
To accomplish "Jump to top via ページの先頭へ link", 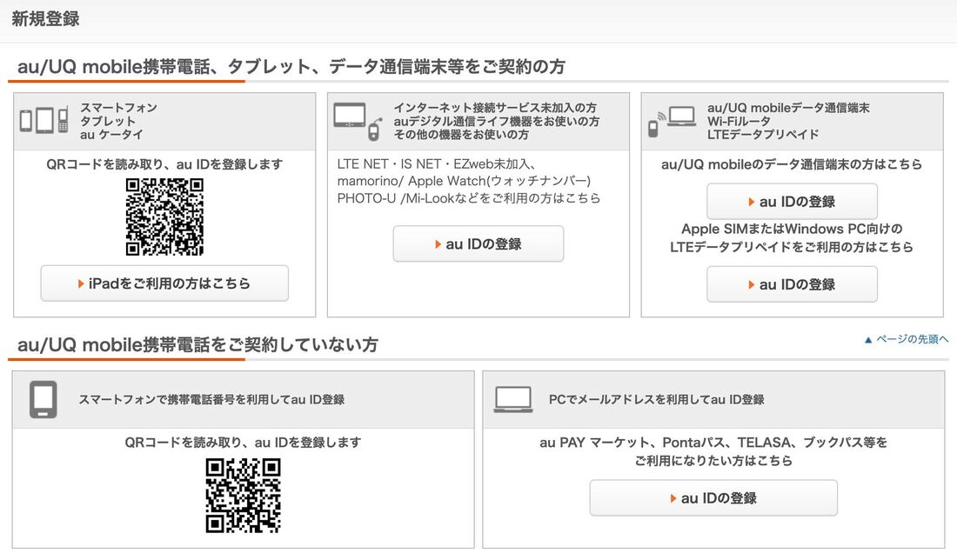I will coord(907,339).
